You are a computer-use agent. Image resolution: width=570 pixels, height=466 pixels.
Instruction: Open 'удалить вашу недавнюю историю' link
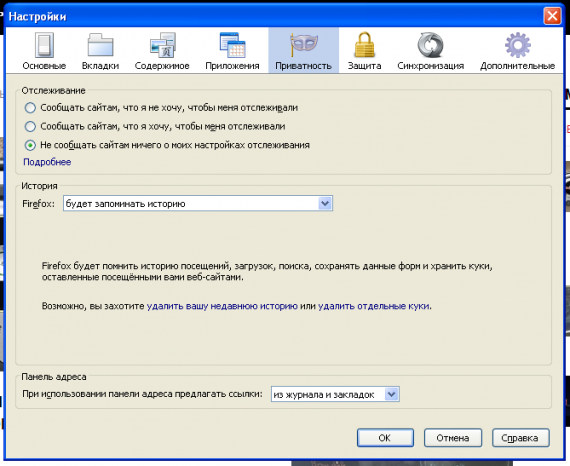(222, 306)
